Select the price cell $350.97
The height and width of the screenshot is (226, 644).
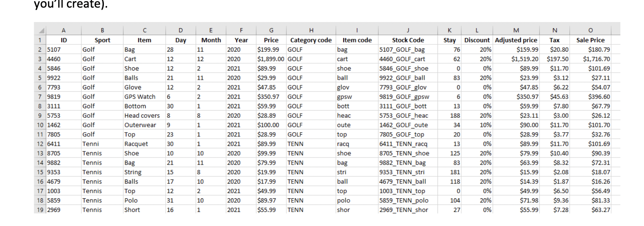(x=271, y=97)
